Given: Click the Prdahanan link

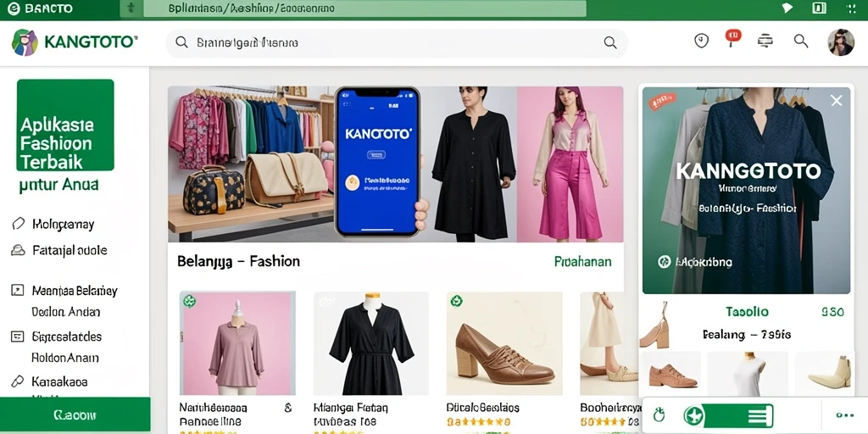Looking at the screenshot, I should [583, 262].
